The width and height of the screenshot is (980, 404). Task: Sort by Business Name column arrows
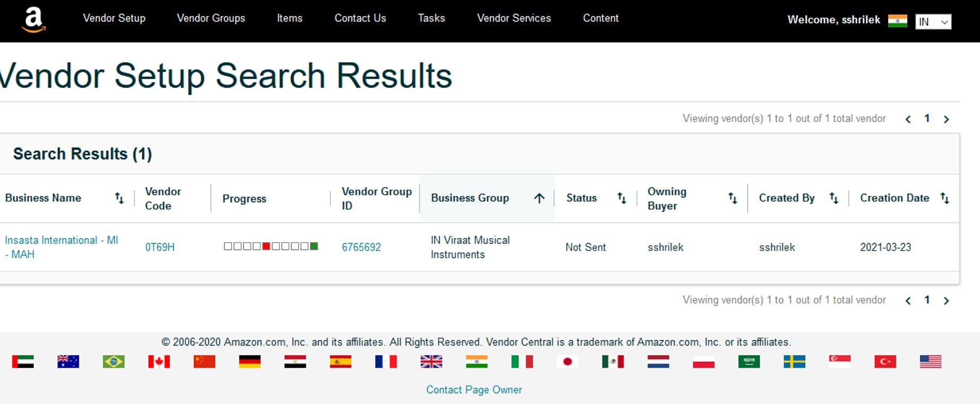click(x=119, y=198)
